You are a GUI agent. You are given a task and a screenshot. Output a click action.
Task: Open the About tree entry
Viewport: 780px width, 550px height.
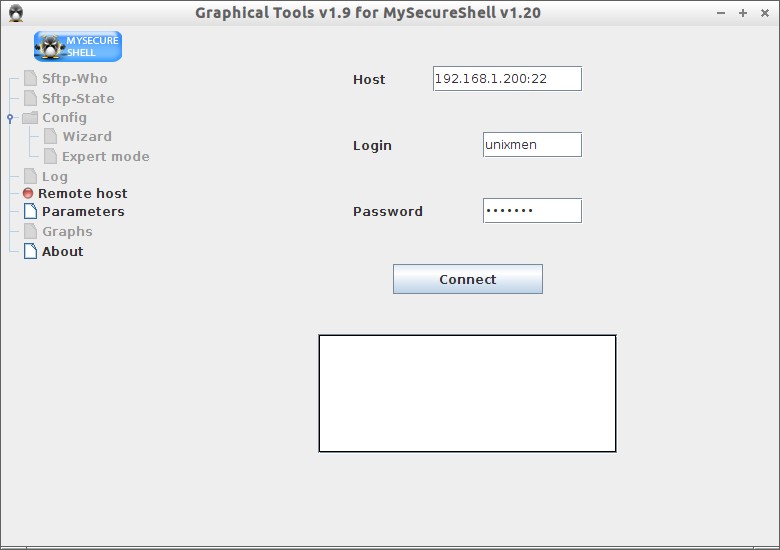pos(63,251)
